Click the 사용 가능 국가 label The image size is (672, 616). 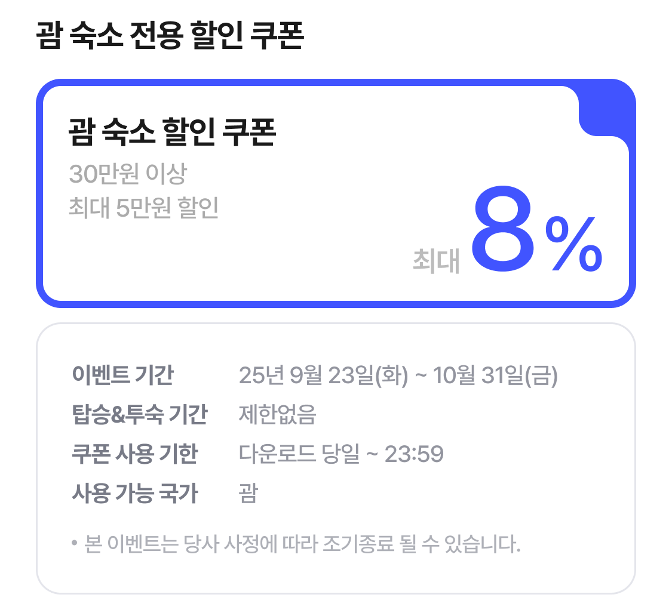134,494
